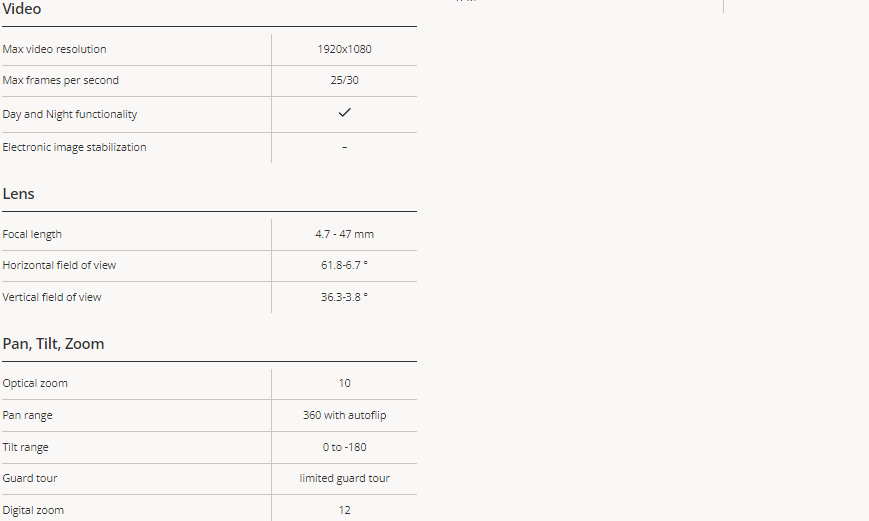This screenshot has height=521, width=869.
Task: Click the 1920x1080 resolution value
Action: click(344, 49)
